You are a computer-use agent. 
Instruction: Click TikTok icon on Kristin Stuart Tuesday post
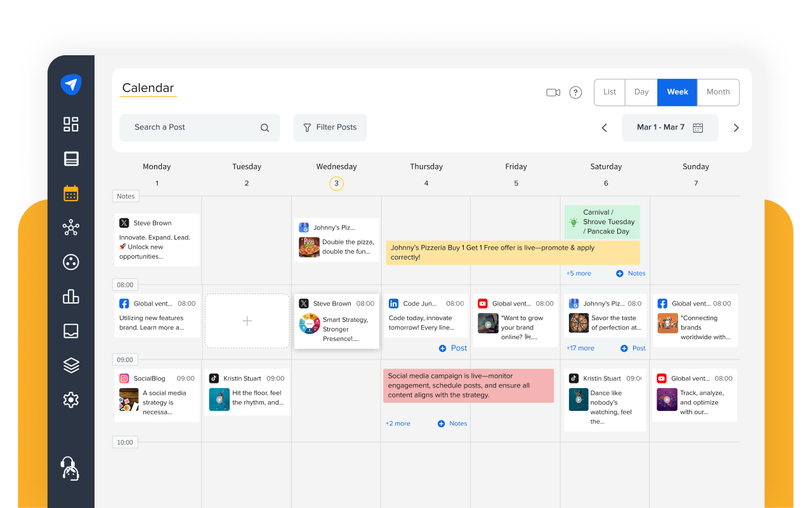(214, 378)
